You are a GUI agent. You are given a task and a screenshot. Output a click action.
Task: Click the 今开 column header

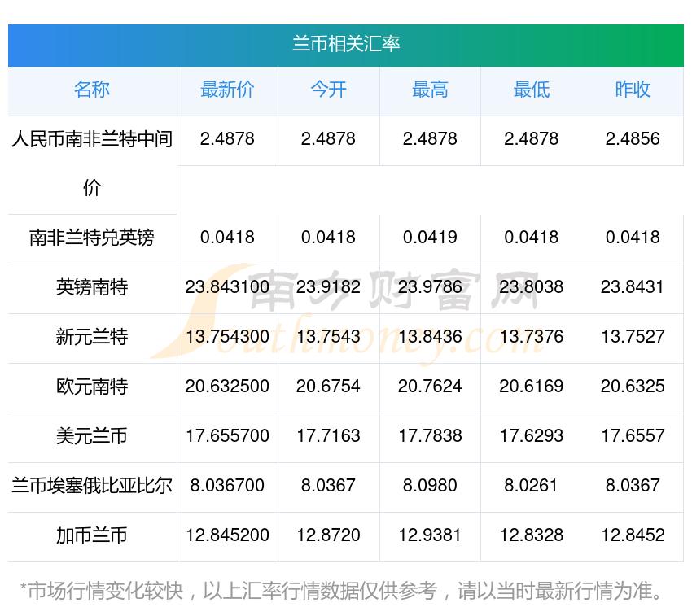tap(328, 90)
